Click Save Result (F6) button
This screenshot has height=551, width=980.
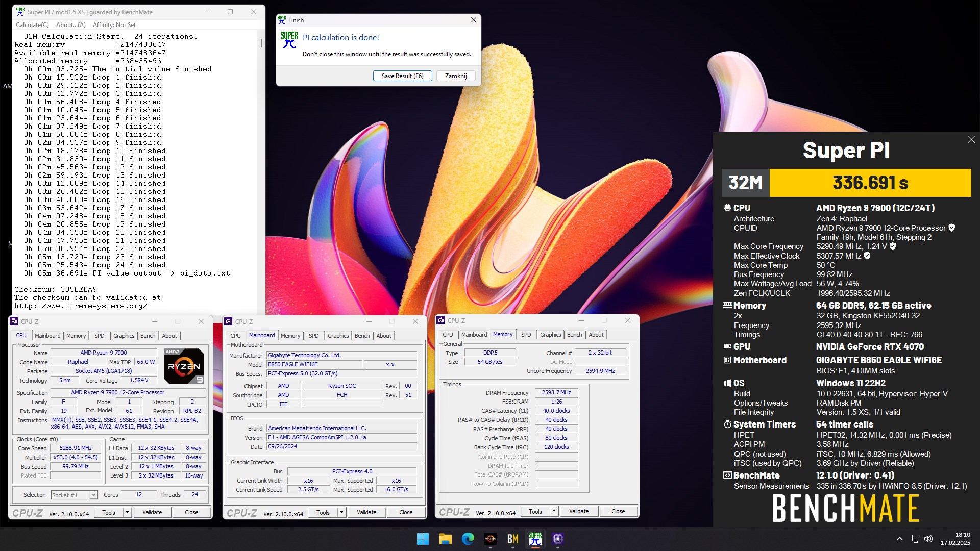403,76
